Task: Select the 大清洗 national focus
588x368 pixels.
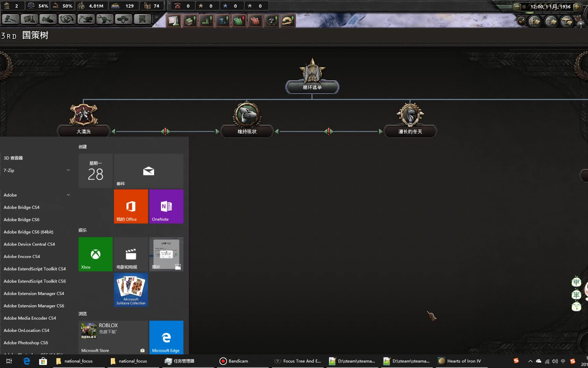Action: click(84, 131)
